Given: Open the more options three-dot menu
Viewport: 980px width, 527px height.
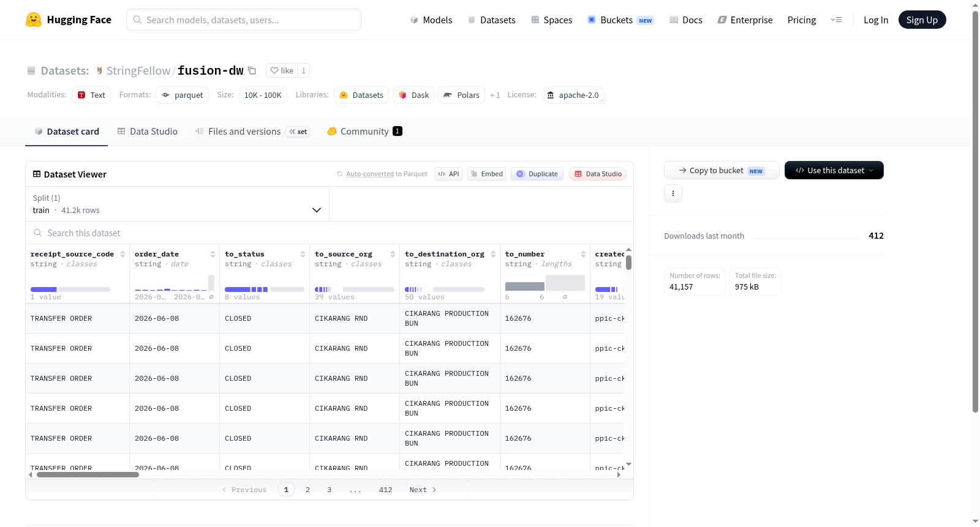Looking at the screenshot, I should (x=673, y=193).
